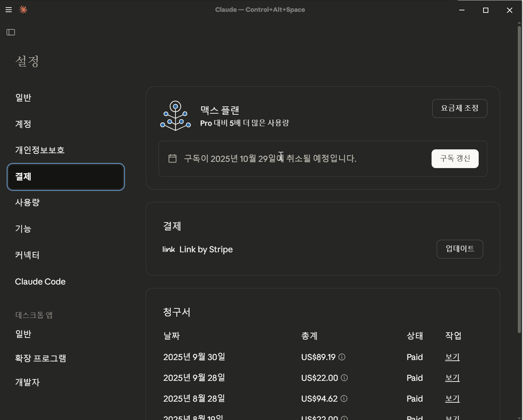
Task: Toggle the sidebar panel icon
Action: point(11,32)
